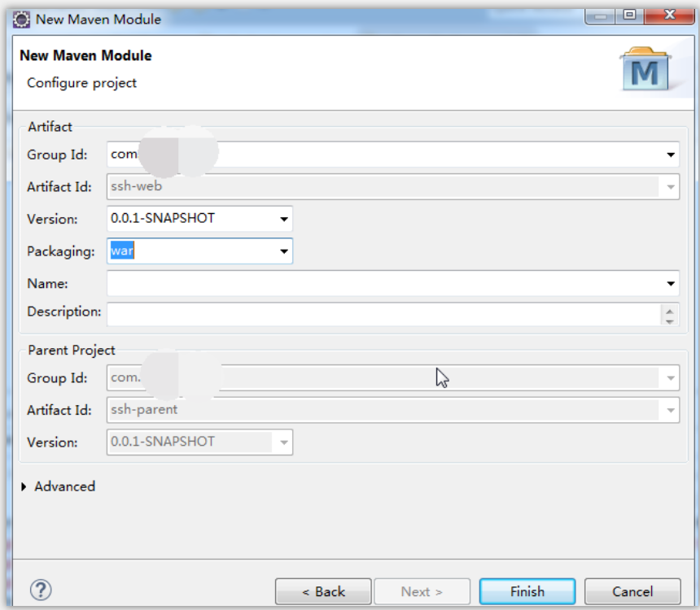
Task: Click the disabled Next button
Action: [422, 591]
